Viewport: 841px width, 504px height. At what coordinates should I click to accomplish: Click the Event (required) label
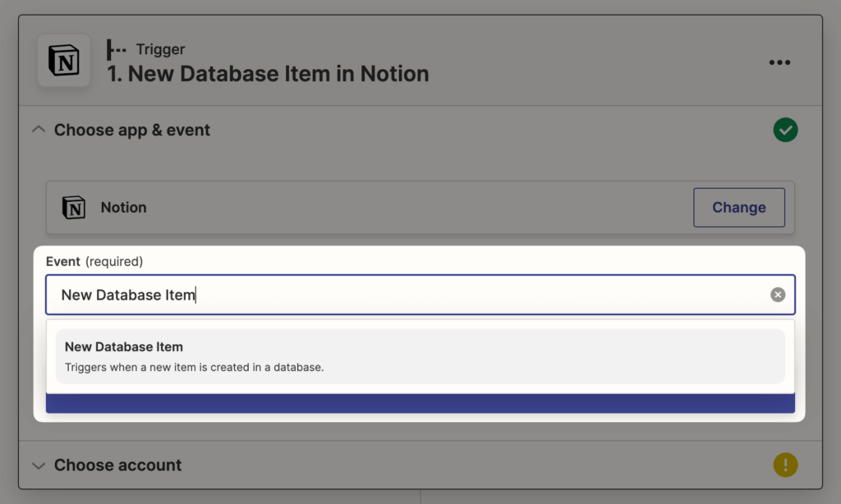(94, 262)
